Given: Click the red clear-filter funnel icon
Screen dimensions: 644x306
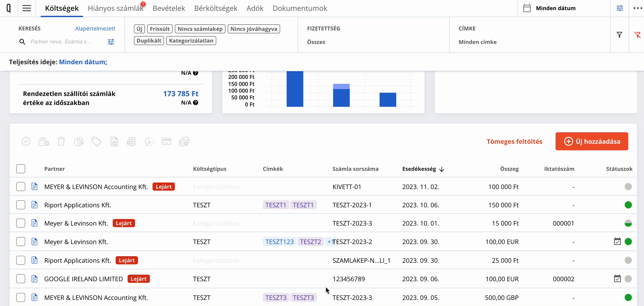Looking at the screenshot, I should tap(637, 35).
